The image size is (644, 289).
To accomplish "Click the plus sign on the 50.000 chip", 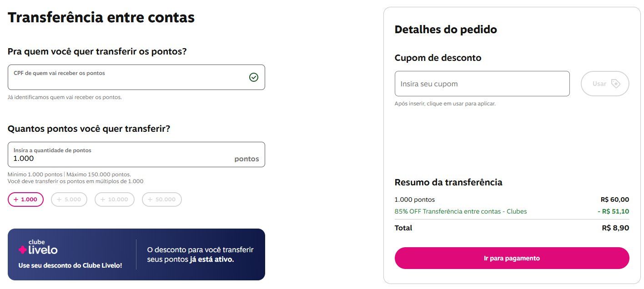I will (150, 199).
